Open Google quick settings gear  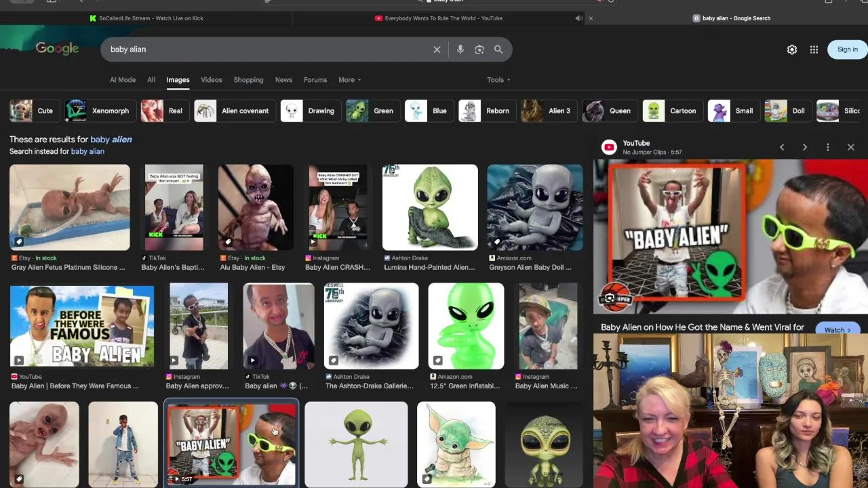click(x=792, y=49)
